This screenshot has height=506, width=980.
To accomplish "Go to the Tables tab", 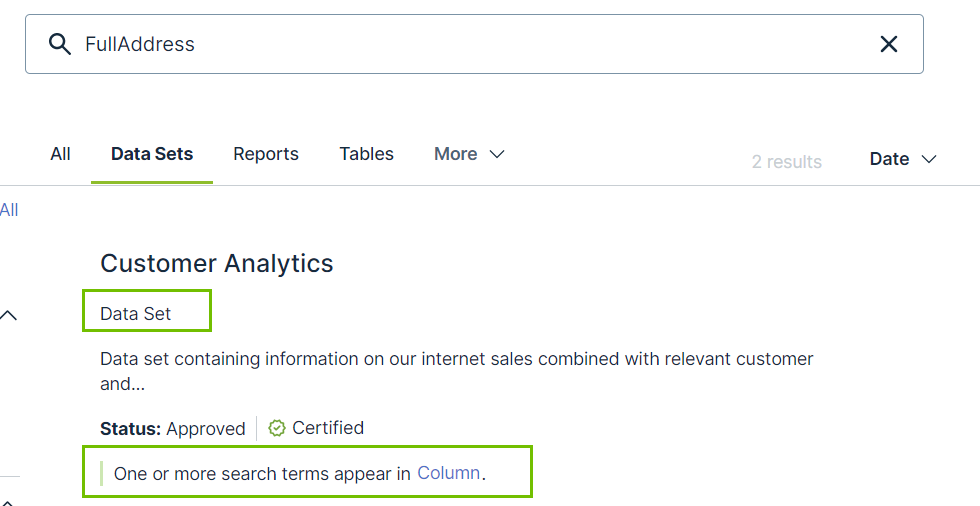I will pos(366,154).
